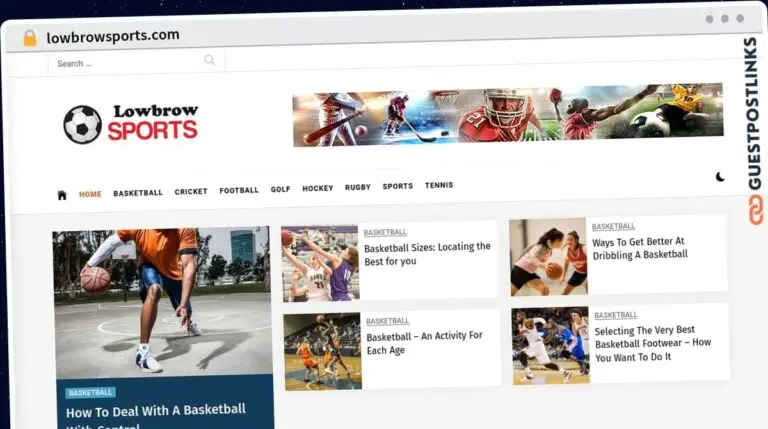Open the Basketball menu item
Screen dimensions: 768x429
click(x=138, y=193)
